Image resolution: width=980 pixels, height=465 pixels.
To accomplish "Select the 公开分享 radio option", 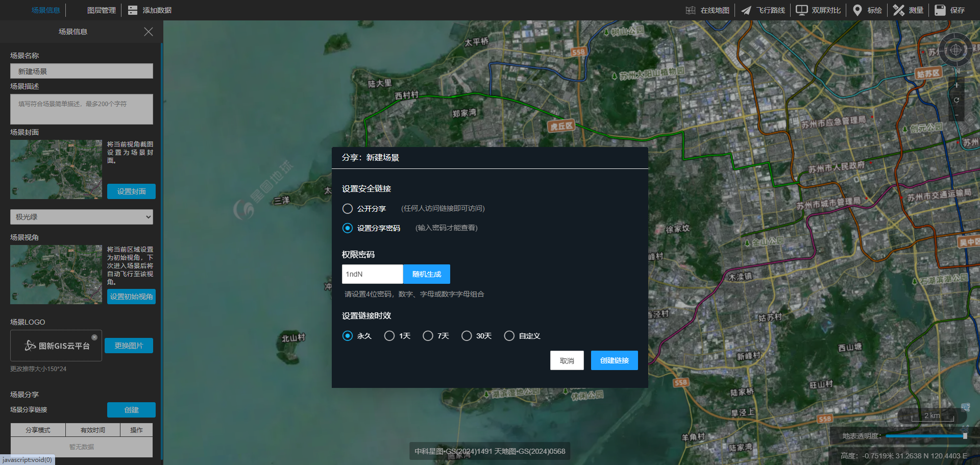I will pos(348,209).
